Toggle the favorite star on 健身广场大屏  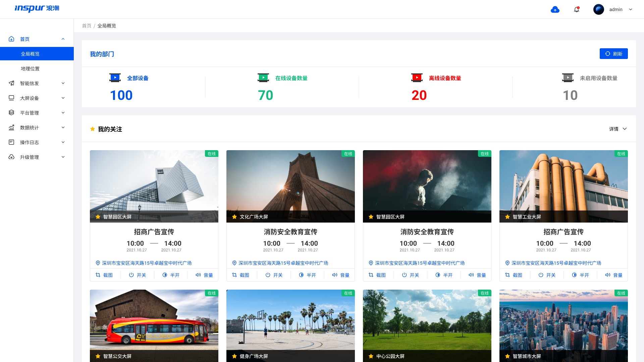coord(234,356)
